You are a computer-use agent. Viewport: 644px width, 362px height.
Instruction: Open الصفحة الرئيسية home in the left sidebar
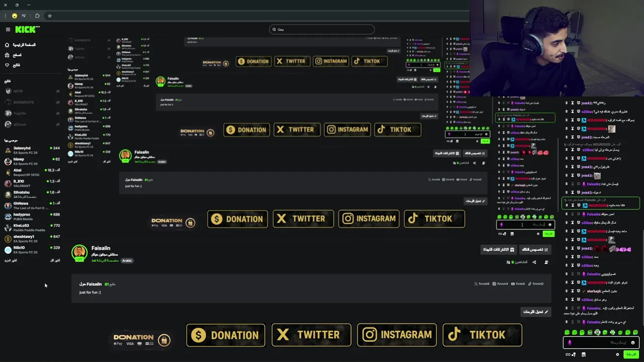20,45
